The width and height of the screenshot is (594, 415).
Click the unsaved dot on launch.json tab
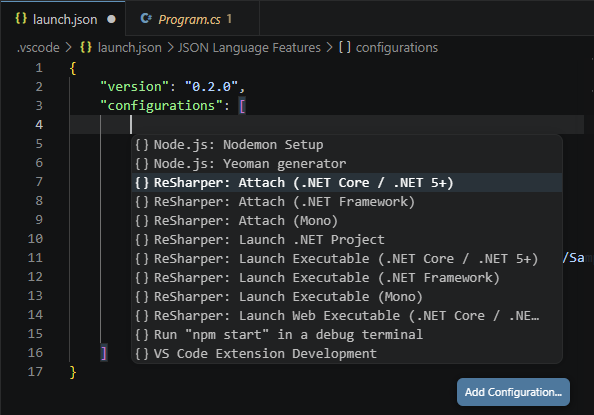111,19
